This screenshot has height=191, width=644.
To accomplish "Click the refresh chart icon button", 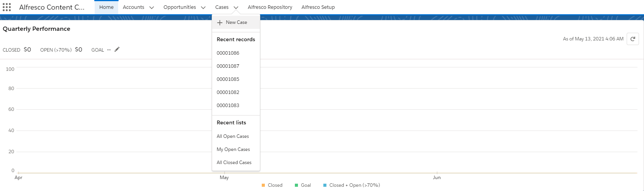I will [632, 39].
